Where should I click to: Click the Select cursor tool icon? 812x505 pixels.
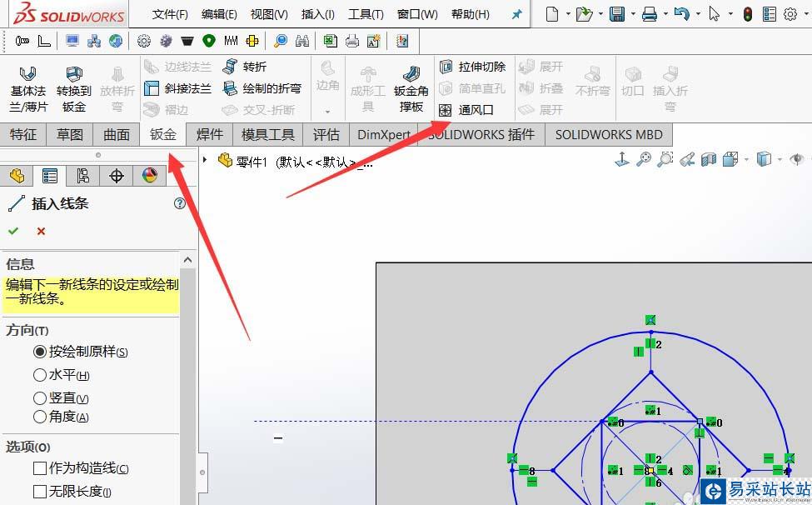(x=714, y=14)
